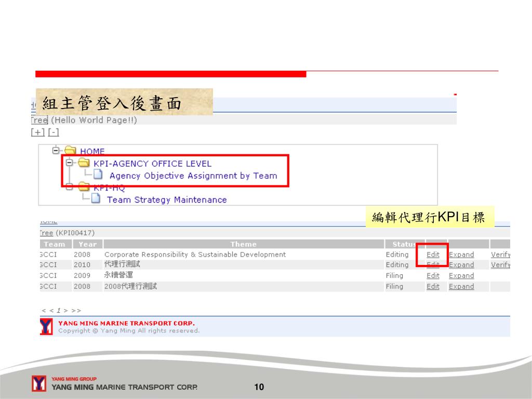This screenshot has height=399, width=532.
Task: Expand all tree nodes with [+]
Action: (x=38, y=132)
